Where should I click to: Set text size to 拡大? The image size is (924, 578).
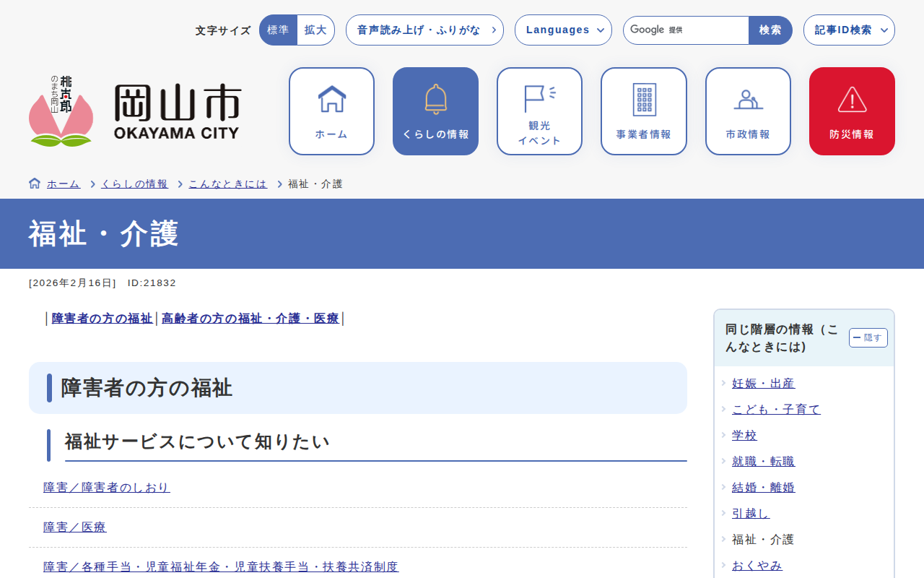[315, 30]
